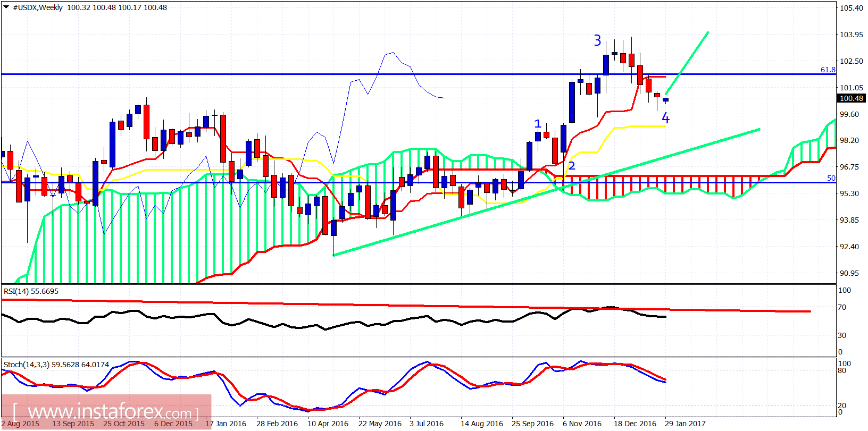Click the wave label 2 on the chart
The height and width of the screenshot is (431, 868).
click(x=572, y=166)
